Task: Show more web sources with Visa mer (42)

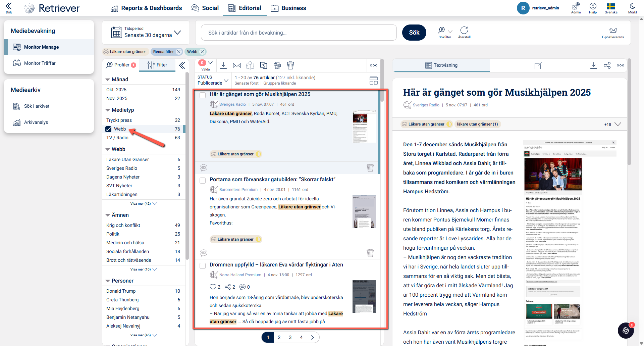Action: [144, 204]
